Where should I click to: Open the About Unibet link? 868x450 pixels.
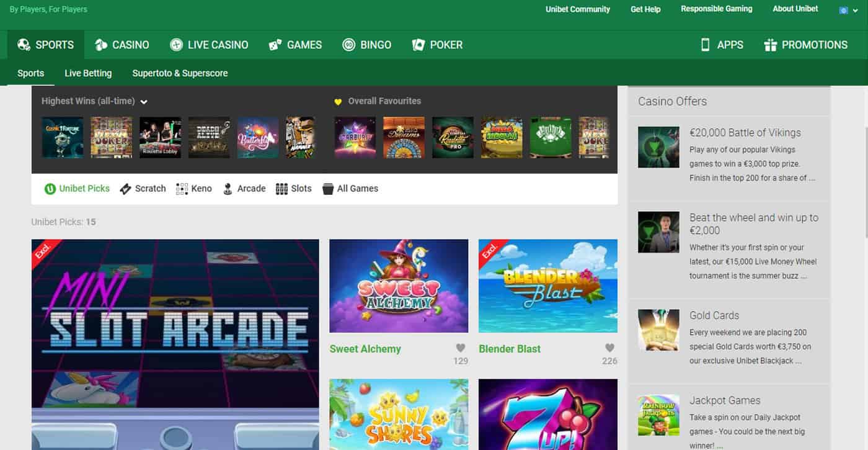[x=795, y=9]
